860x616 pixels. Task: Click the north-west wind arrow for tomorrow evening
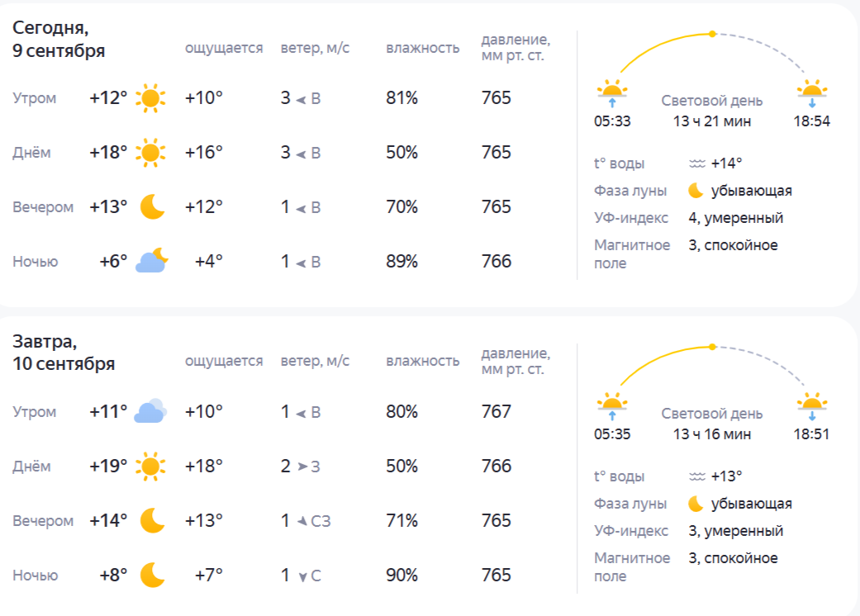(x=302, y=521)
